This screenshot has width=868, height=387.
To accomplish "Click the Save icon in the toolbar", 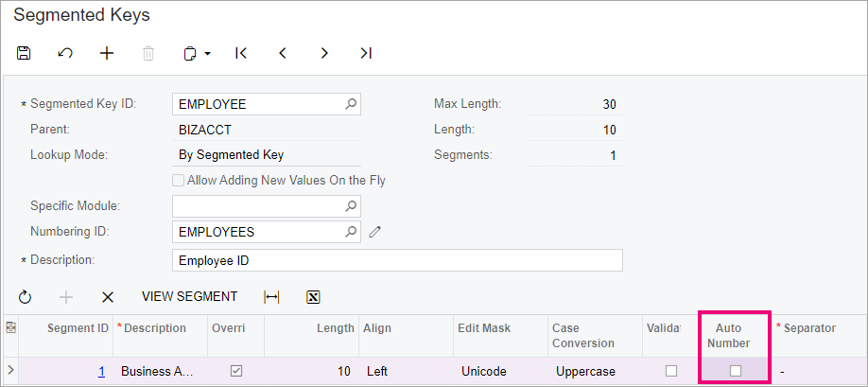I will click(x=24, y=53).
